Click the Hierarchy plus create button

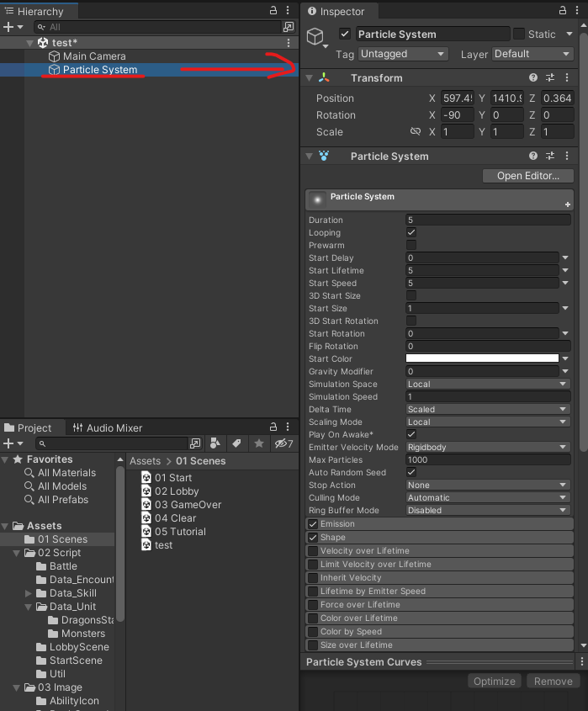13,27
